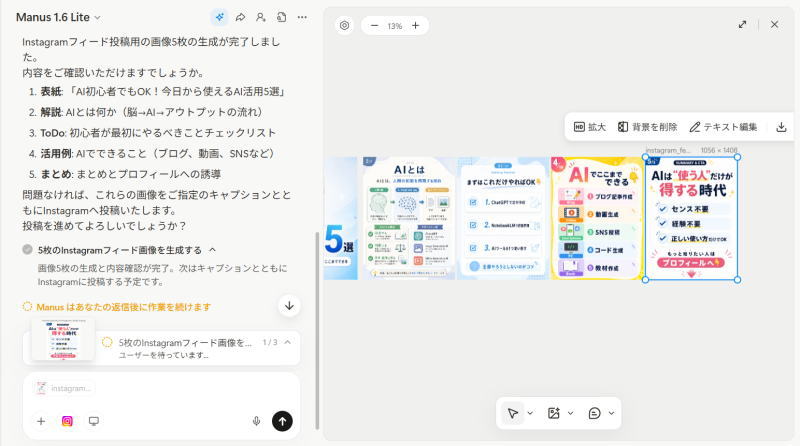This screenshot has width=800, height=446.
Task: Collapse the 5枚のInstagramフィード画像を生成する step
Action: (x=212, y=250)
